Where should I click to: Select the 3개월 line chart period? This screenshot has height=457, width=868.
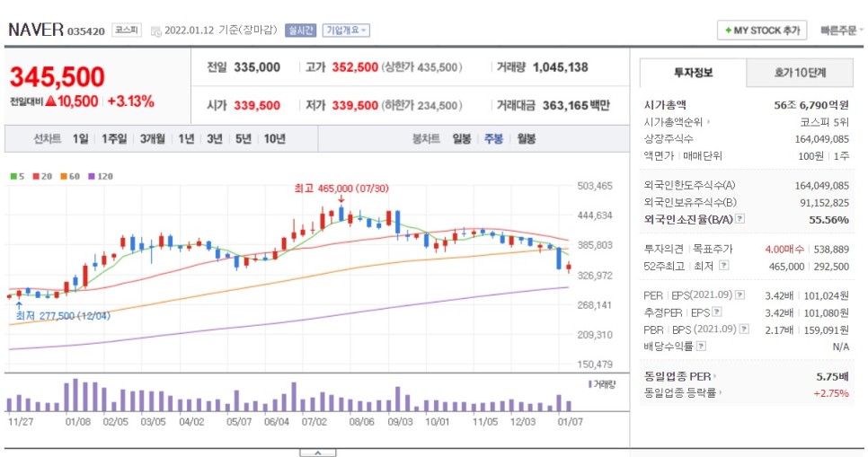click(x=152, y=139)
